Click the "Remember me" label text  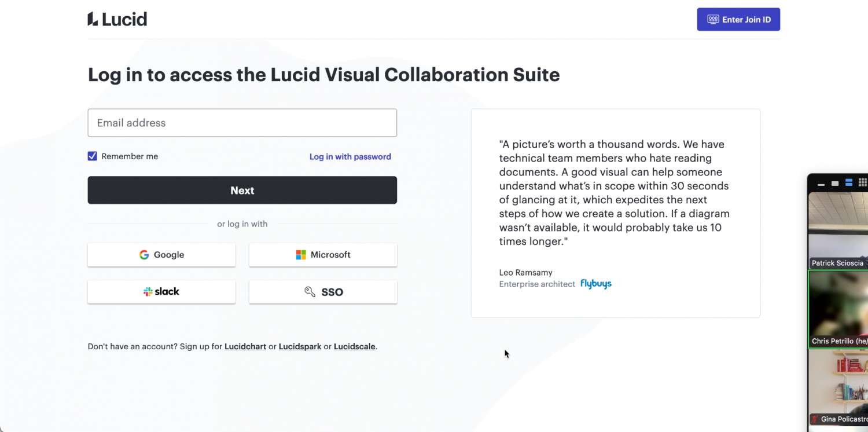[x=130, y=156]
